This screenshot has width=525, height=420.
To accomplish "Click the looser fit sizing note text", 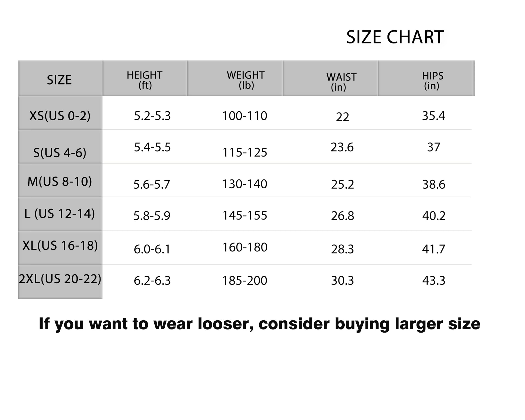I will click(259, 324).
